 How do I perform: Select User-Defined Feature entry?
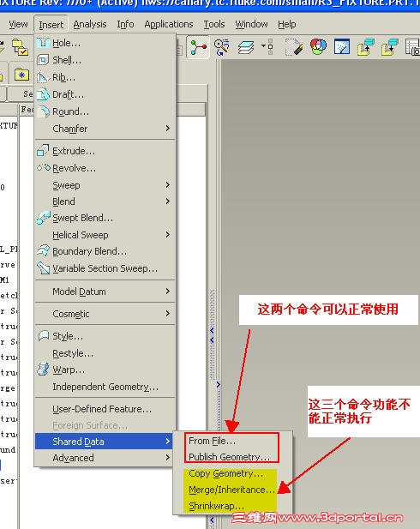(x=105, y=409)
